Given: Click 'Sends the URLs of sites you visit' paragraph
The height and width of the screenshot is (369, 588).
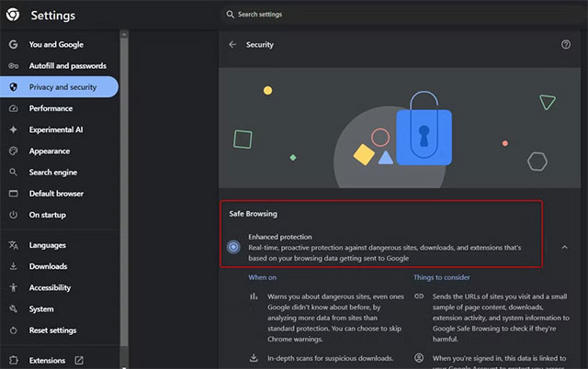Looking at the screenshot, I should point(501,318).
